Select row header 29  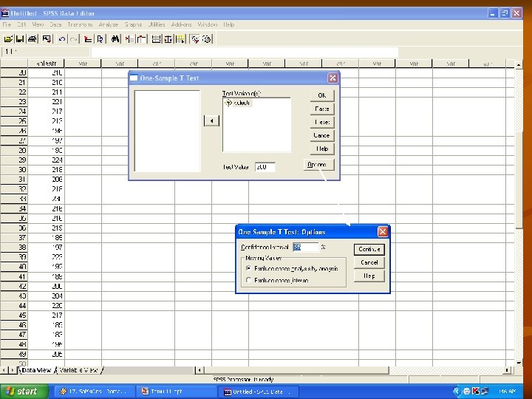pos(14,160)
